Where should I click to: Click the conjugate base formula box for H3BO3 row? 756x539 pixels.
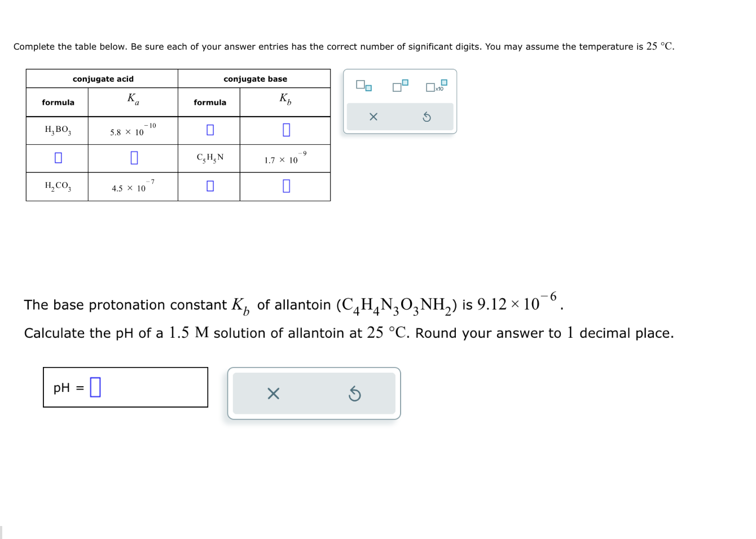[x=210, y=130]
